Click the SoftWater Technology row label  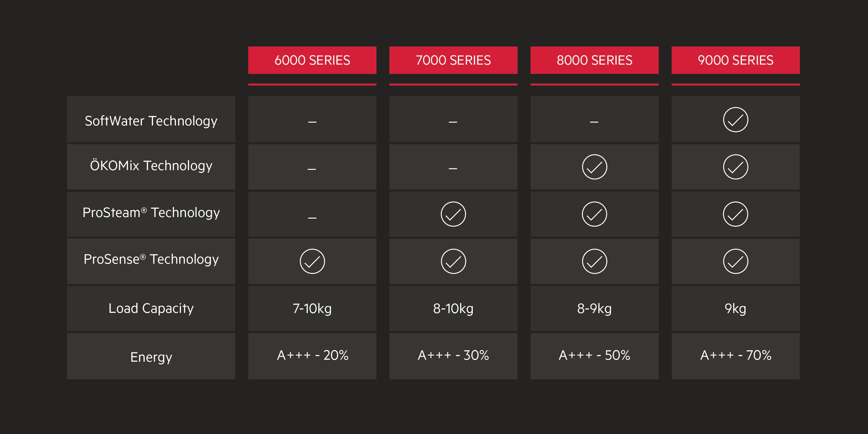[x=151, y=121]
